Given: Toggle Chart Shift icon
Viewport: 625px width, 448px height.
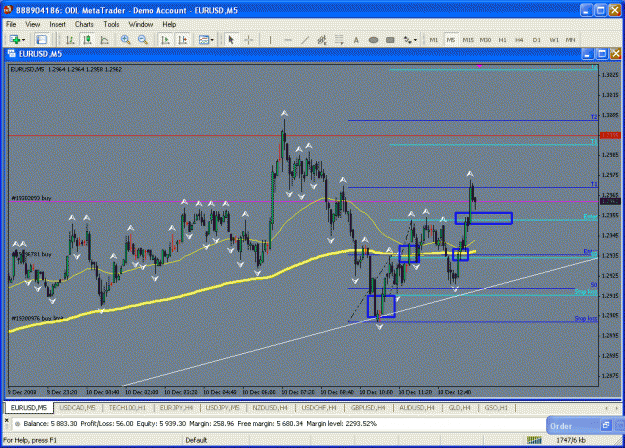Looking at the screenshot, I should [183, 39].
